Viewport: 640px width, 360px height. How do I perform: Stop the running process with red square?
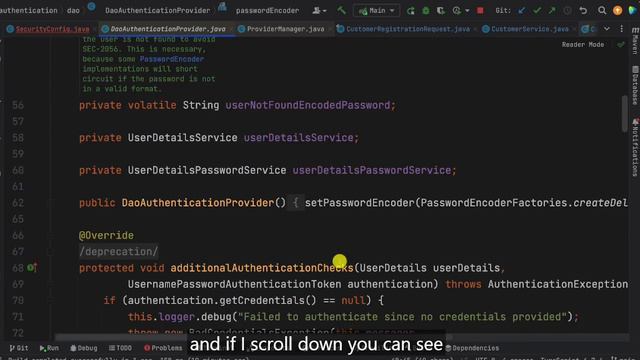480,11
